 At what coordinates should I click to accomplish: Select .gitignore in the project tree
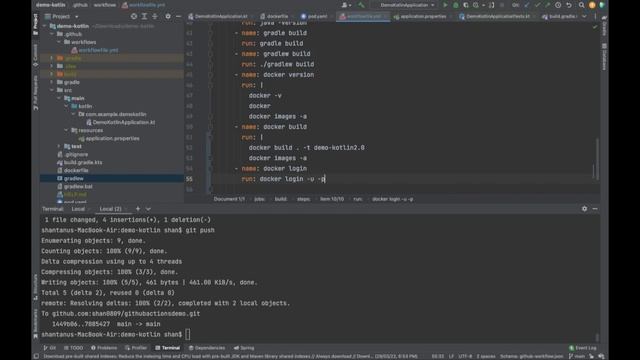click(72, 155)
